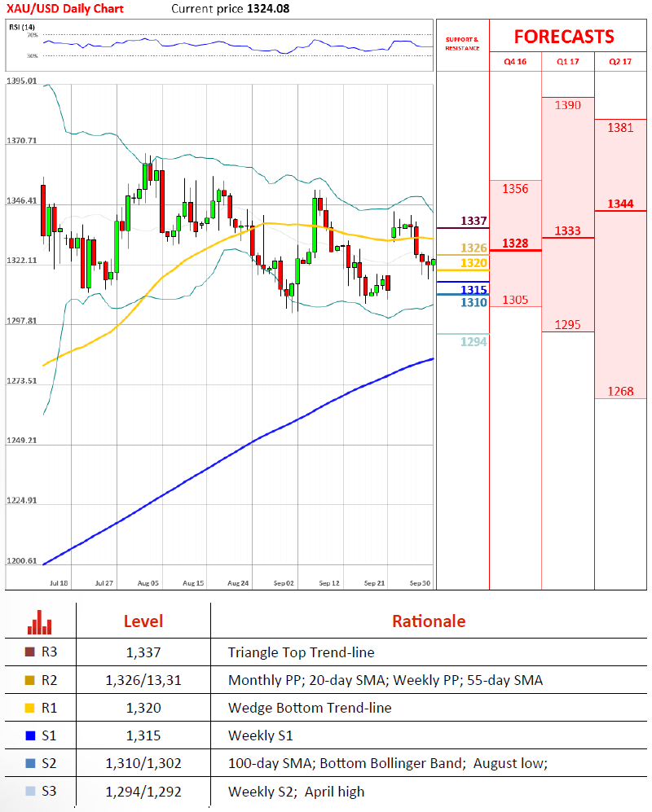The image size is (652, 812).
Task: Click the current price value 1324.08
Action: [x=268, y=9]
